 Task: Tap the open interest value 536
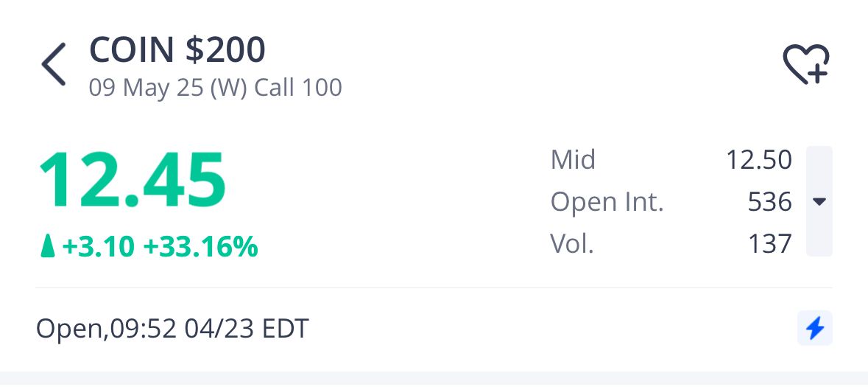770,203
